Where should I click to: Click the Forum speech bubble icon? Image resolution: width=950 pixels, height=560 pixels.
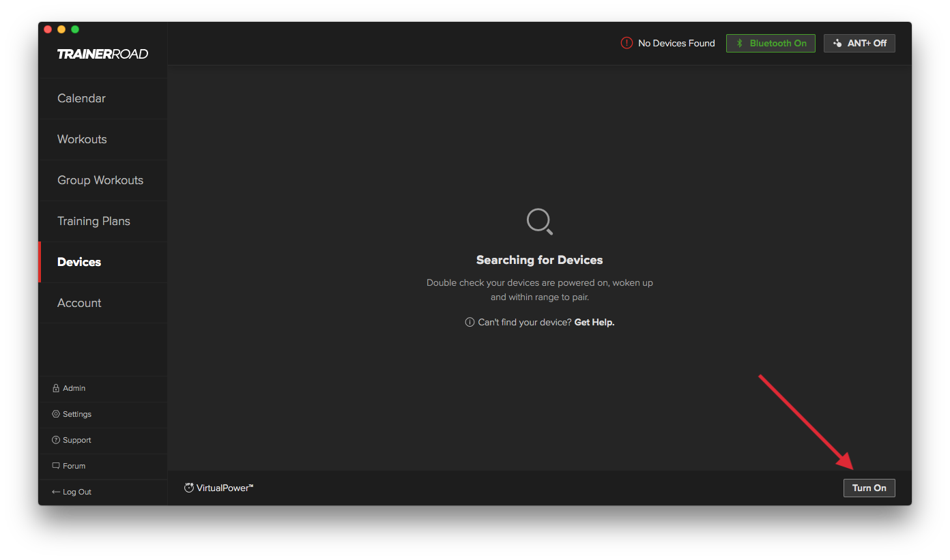pyautogui.click(x=56, y=466)
